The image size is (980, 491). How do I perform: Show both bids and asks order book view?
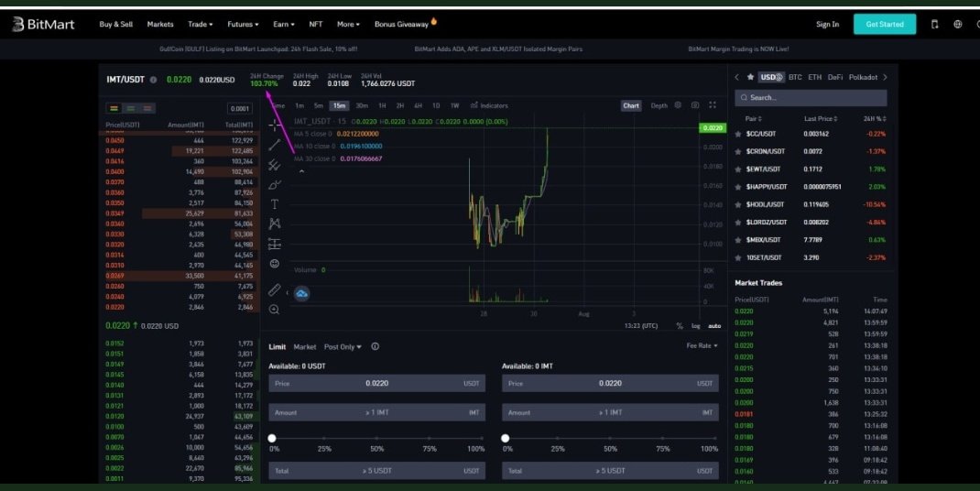tap(114, 108)
